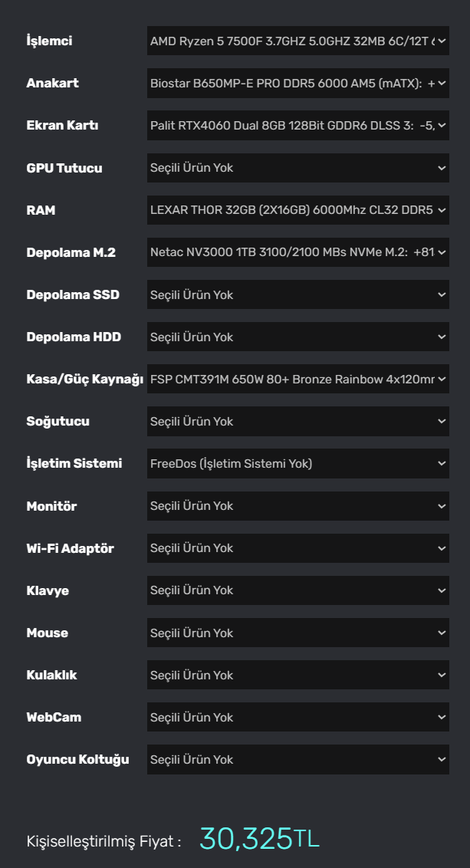Open the Ekran Kartı graphics card dropdown

pyautogui.click(x=297, y=126)
